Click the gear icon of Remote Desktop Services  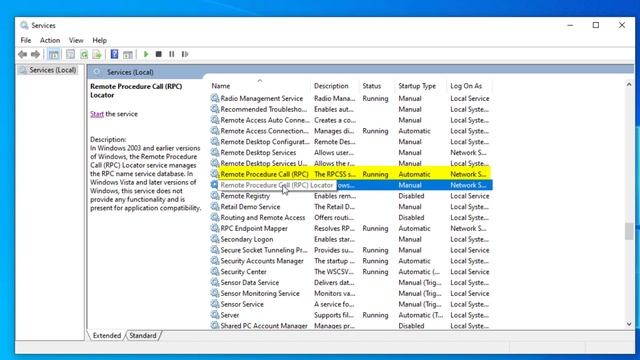(215, 152)
